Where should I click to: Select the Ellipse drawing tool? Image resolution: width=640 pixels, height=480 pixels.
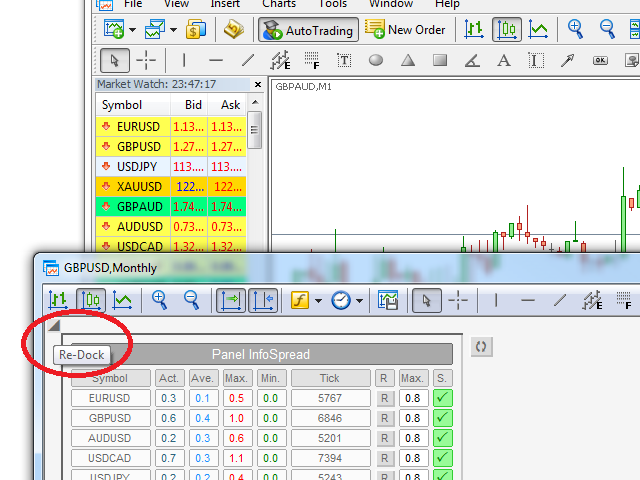[376, 60]
